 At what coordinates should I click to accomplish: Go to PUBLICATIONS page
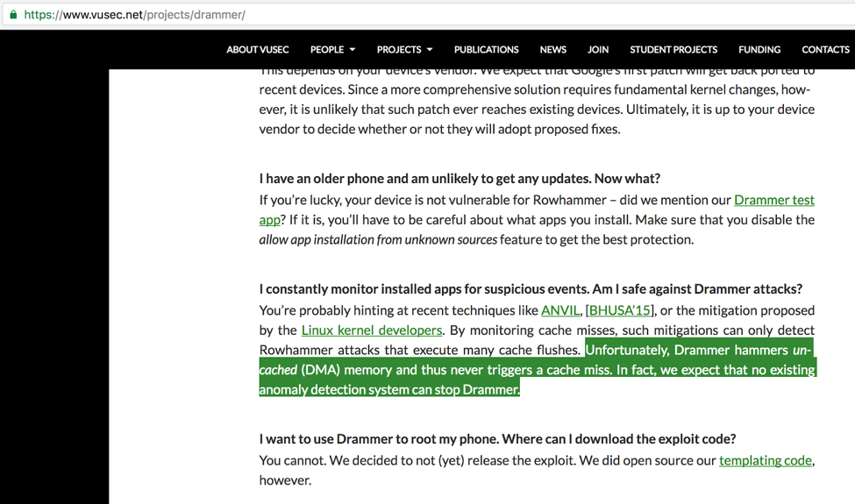tap(487, 50)
